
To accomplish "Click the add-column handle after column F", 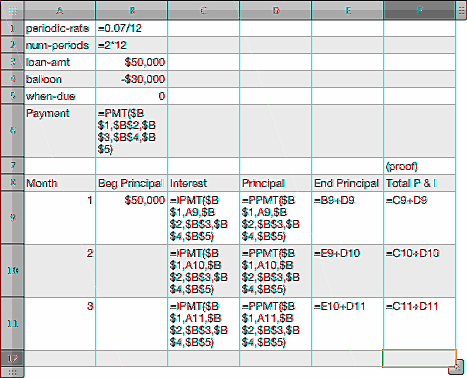I will 461,11.
